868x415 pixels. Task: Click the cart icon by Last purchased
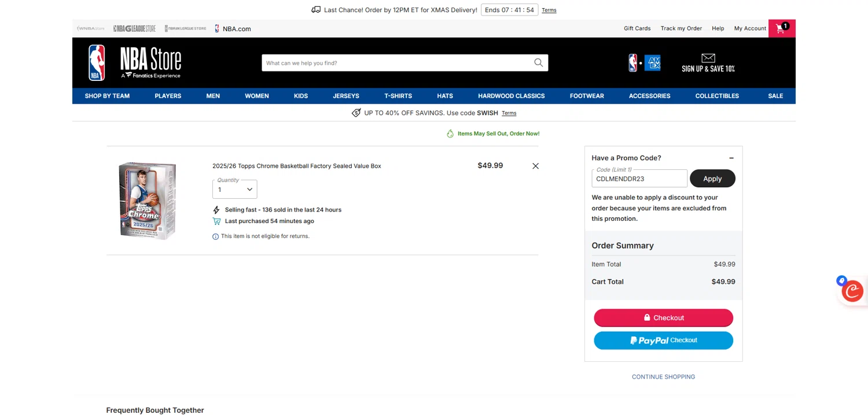pyautogui.click(x=216, y=221)
